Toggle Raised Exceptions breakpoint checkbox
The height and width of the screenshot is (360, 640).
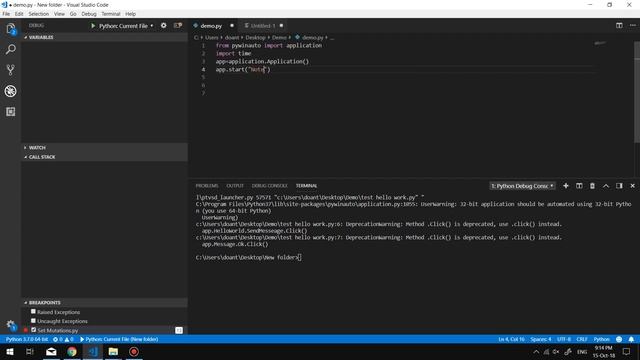[x=33, y=312]
